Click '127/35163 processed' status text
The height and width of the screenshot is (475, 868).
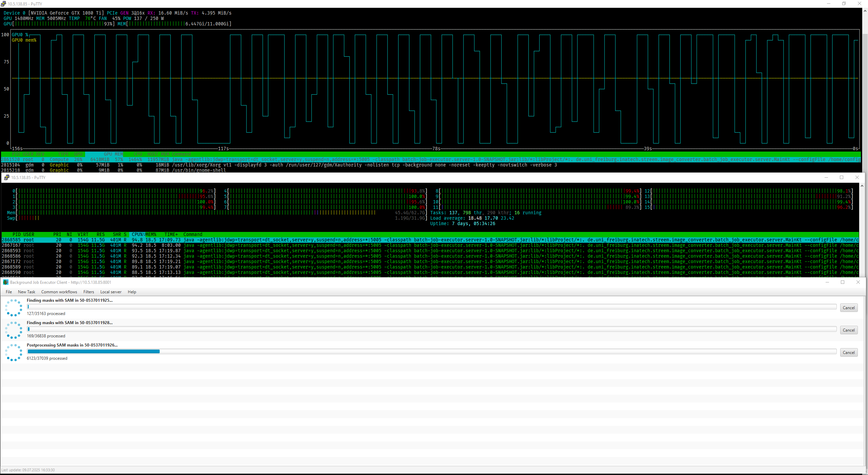(46, 314)
